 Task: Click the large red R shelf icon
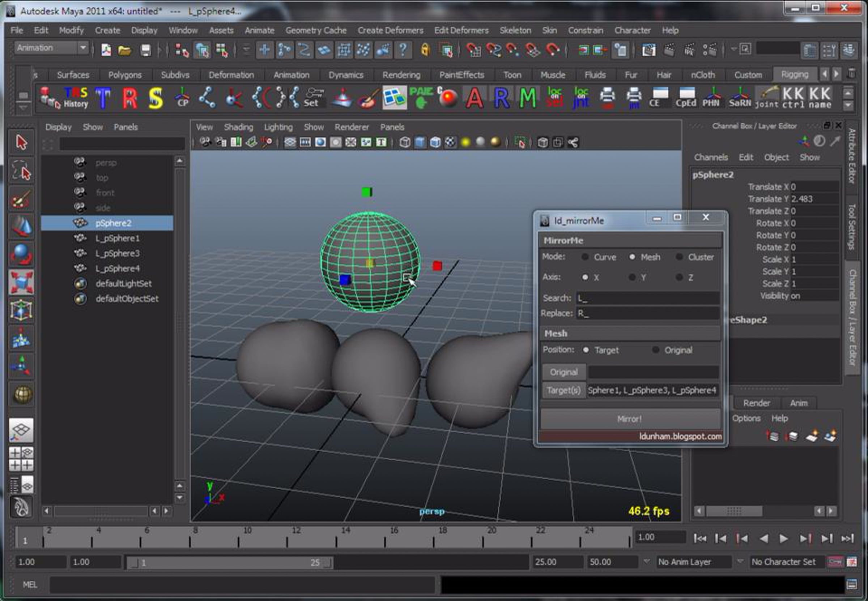click(129, 98)
